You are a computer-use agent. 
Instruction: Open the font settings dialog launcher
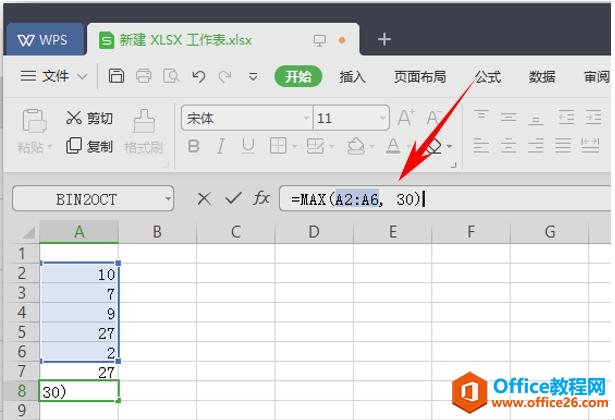tap(454, 165)
